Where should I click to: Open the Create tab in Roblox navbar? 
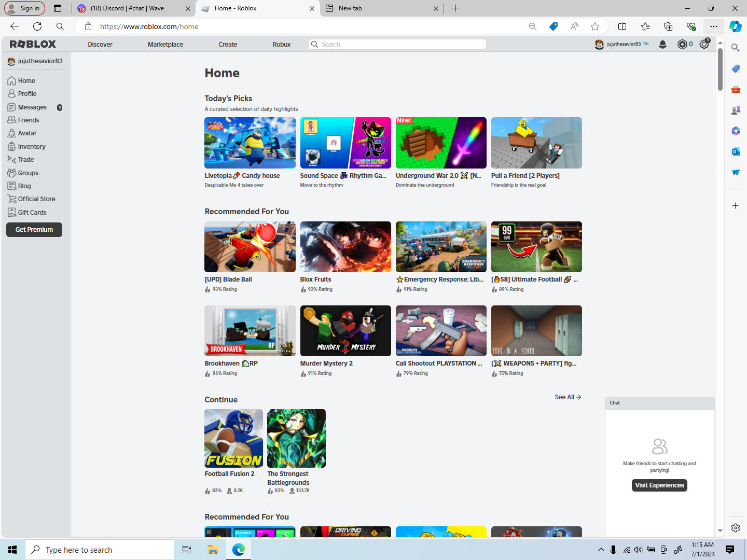pos(228,45)
